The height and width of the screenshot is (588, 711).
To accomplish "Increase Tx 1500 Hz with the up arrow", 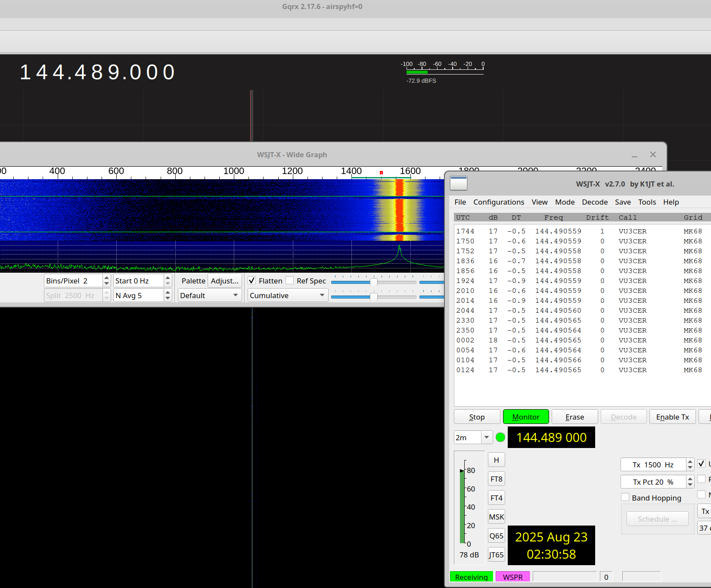I will [x=690, y=462].
